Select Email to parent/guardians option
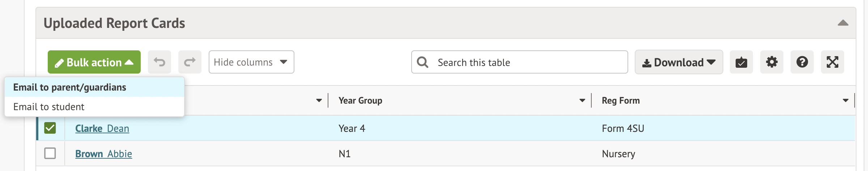The height and width of the screenshot is (171, 868). pyautogui.click(x=70, y=87)
